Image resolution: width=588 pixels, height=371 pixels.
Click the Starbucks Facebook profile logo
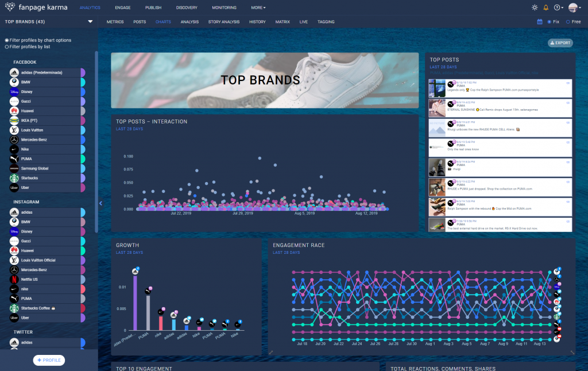pos(14,178)
